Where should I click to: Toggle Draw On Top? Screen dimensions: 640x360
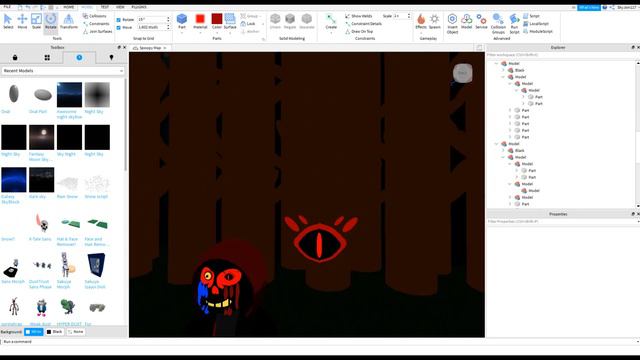point(359,31)
